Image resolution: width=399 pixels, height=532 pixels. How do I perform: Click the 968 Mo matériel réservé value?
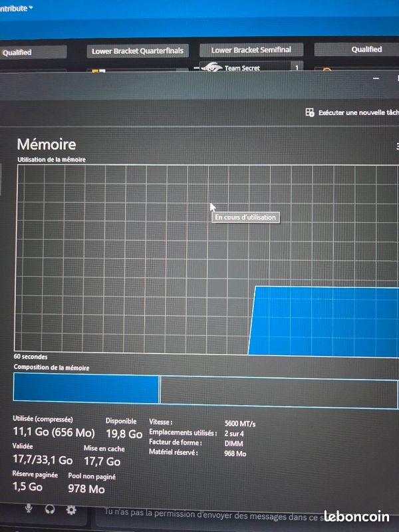pos(235,454)
